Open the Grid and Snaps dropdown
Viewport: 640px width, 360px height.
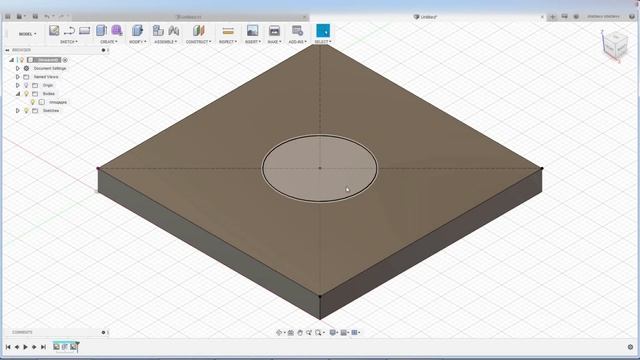345,333
